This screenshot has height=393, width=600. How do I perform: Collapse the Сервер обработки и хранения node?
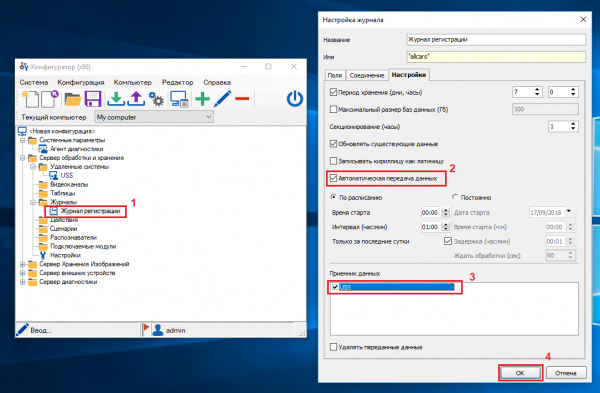22,158
